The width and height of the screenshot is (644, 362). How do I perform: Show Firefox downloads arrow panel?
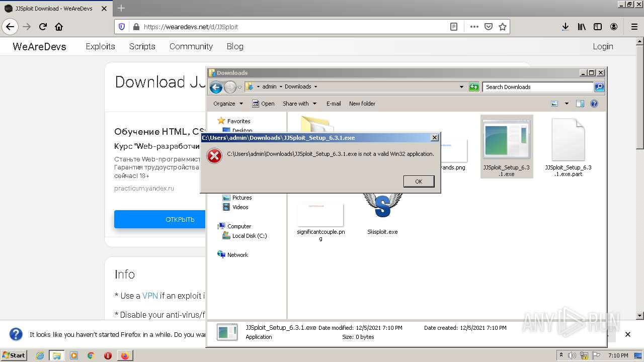566,27
